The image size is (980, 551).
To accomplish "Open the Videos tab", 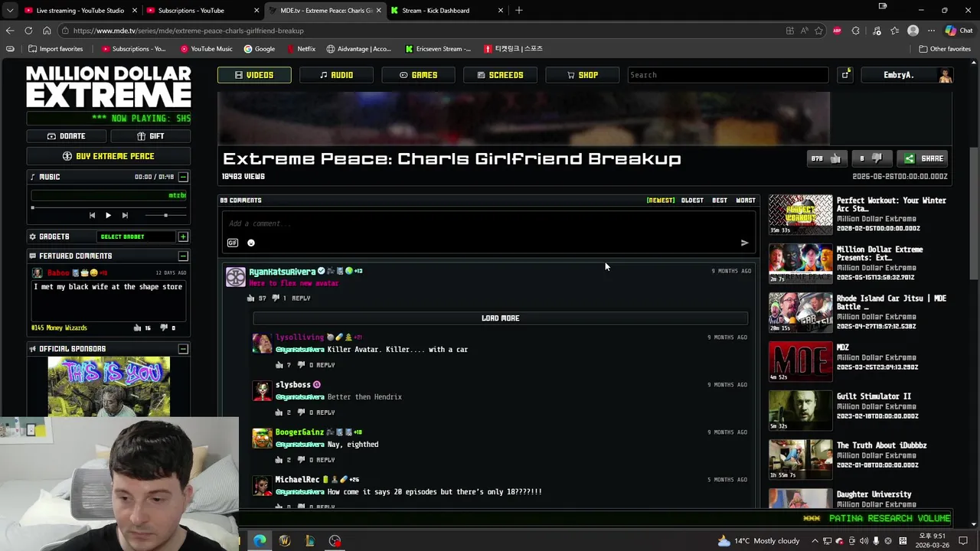I will coord(254,75).
